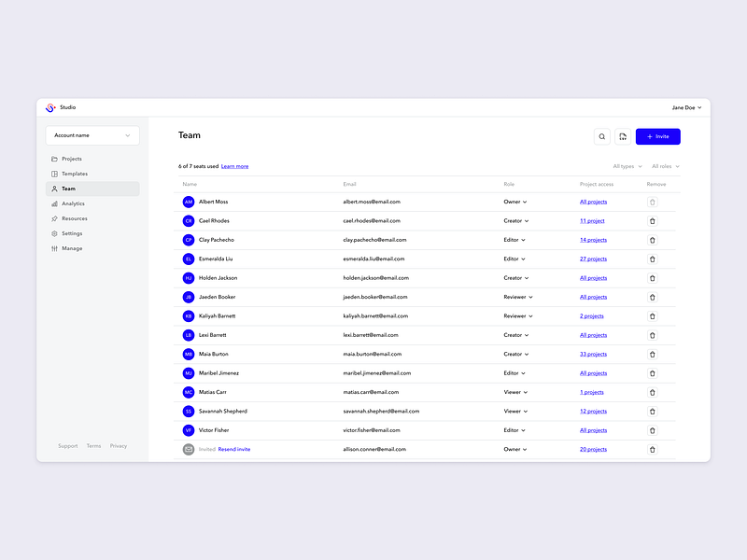Remove Maia Burton via the trash icon
The height and width of the screenshot is (560, 747).
coord(652,355)
